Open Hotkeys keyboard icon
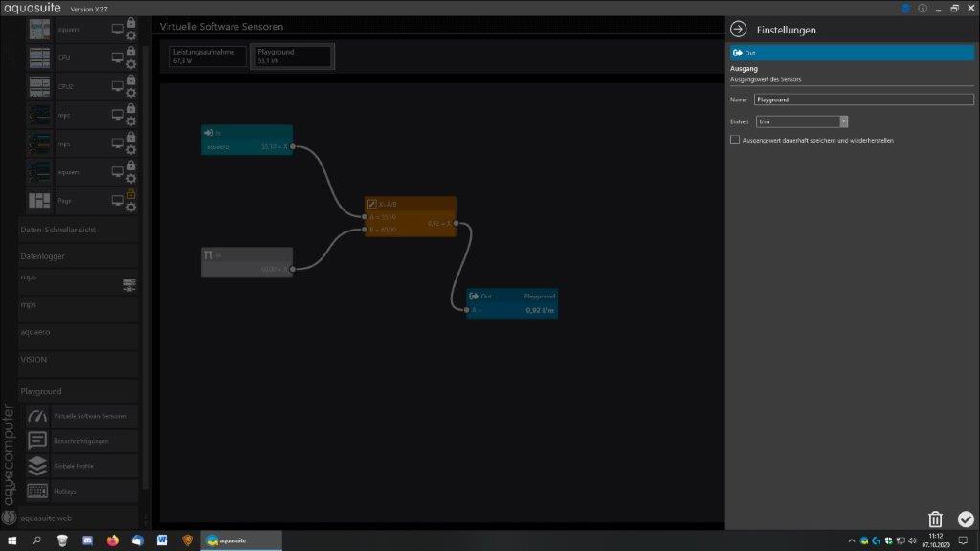Viewport: 980px width, 551px height. pyautogui.click(x=37, y=491)
